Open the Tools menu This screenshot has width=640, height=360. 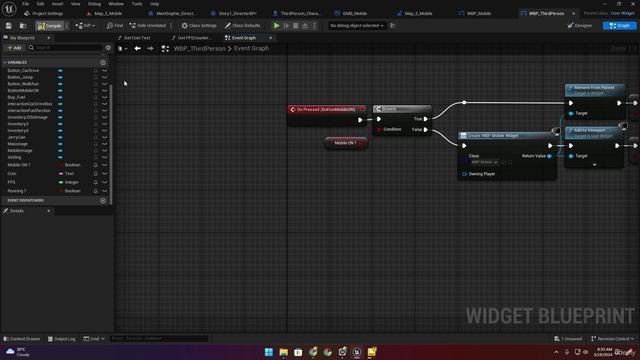pos(137,4)
